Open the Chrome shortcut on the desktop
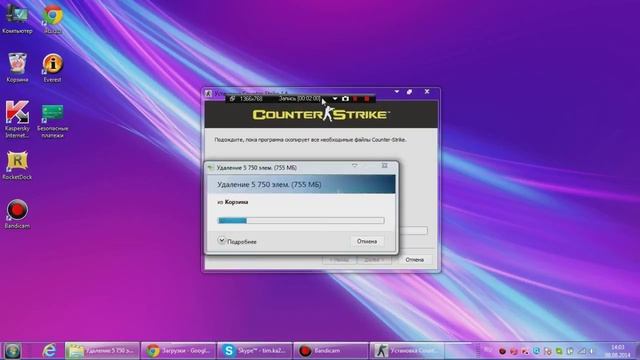 point(53,18)
